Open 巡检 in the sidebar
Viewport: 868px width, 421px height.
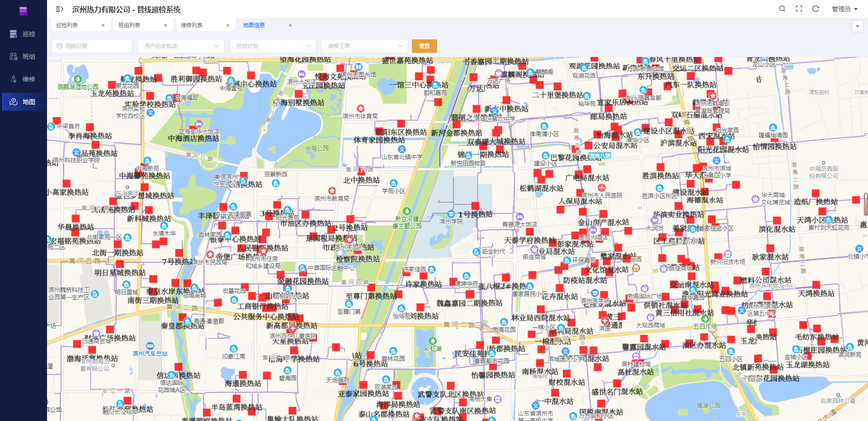point(24,34)
